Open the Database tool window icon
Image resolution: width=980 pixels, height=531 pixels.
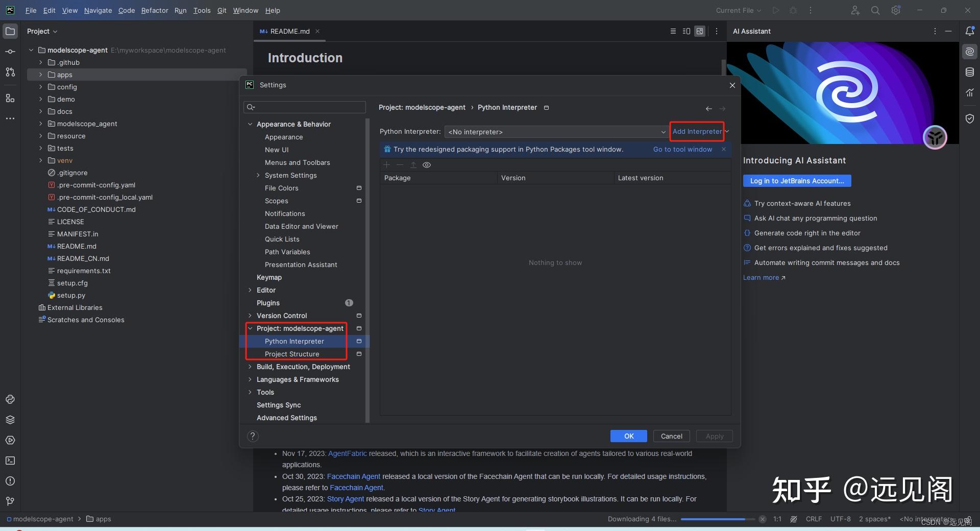(969, 72)
